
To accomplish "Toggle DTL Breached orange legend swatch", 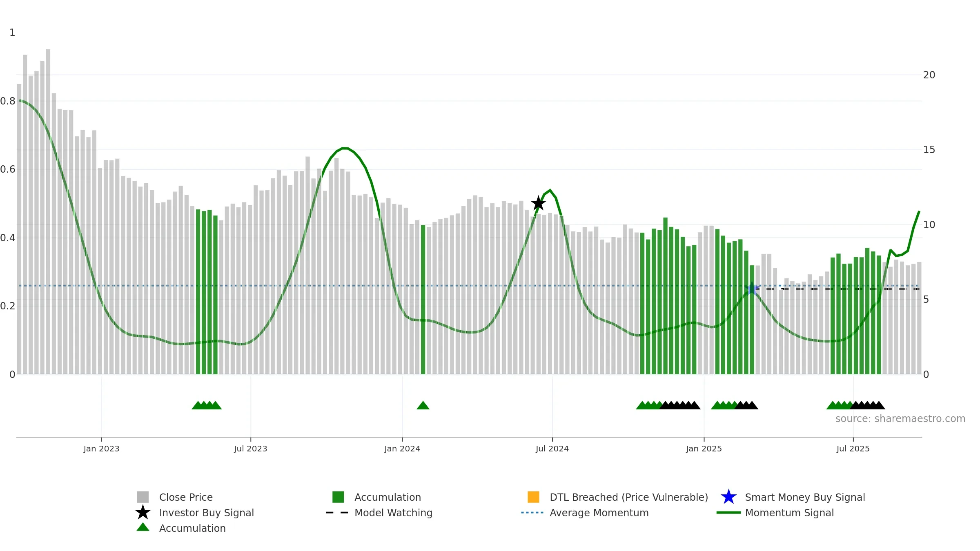I will (533, 497).
